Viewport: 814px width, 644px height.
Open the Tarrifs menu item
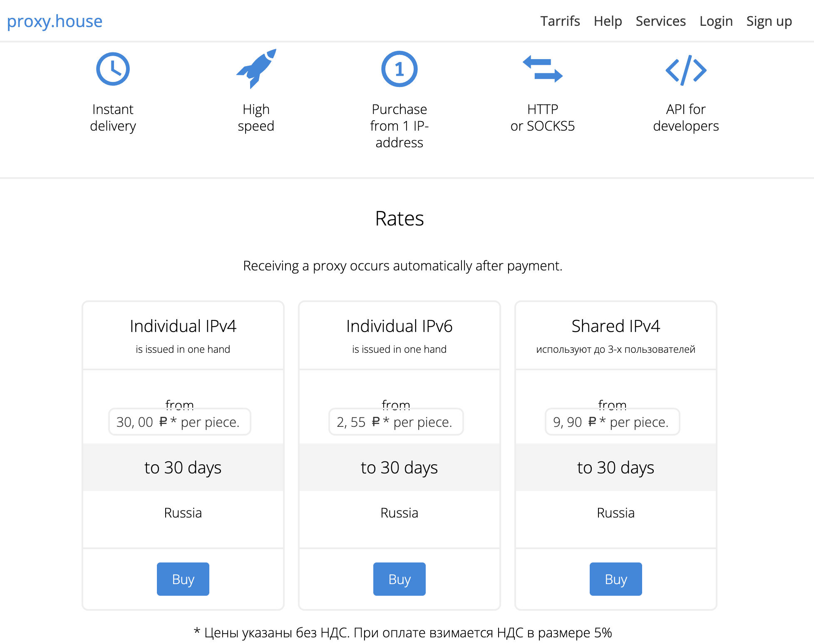coord(560,21)
